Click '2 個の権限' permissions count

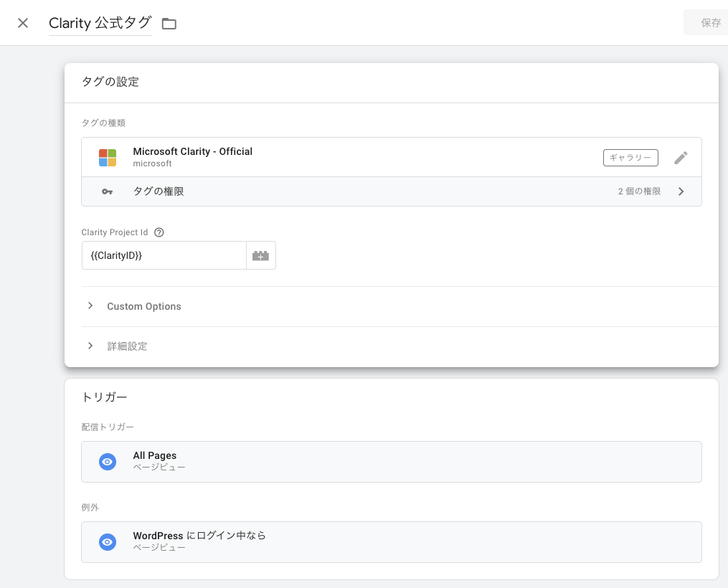pos(639,191)
